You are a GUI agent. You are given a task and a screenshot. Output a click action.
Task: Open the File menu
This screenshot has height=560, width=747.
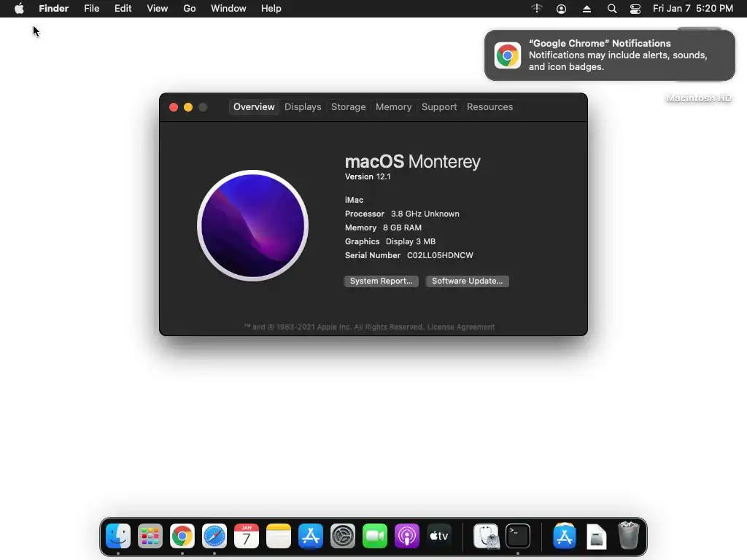pos(91,9)
